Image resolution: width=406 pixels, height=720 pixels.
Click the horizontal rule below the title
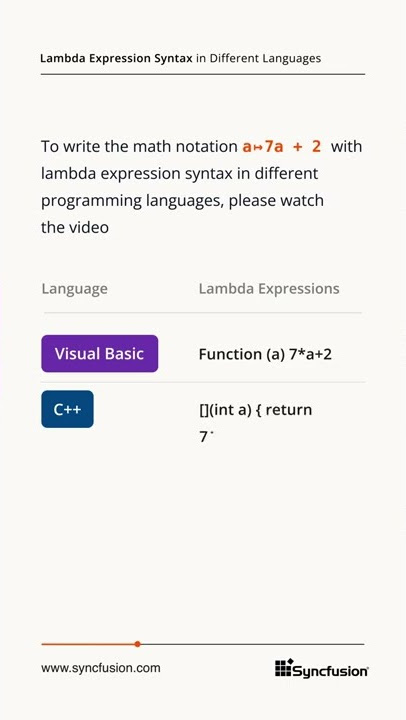203,74
